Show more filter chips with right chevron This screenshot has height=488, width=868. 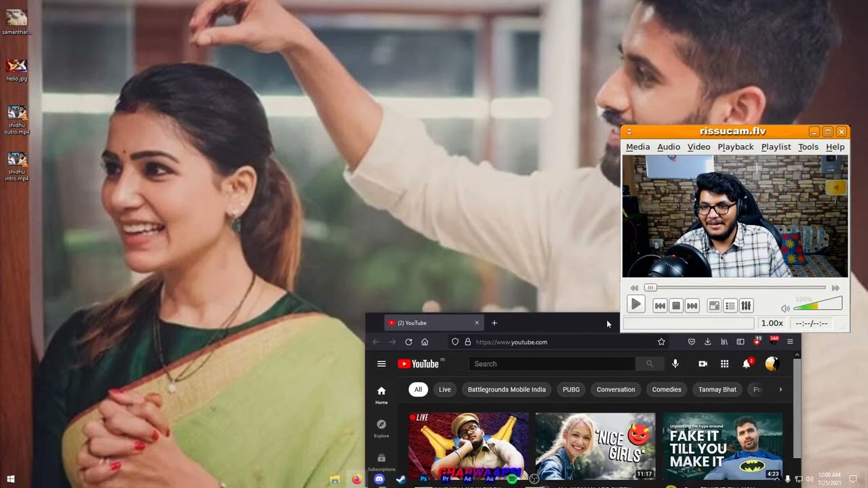tap(781, 389)
